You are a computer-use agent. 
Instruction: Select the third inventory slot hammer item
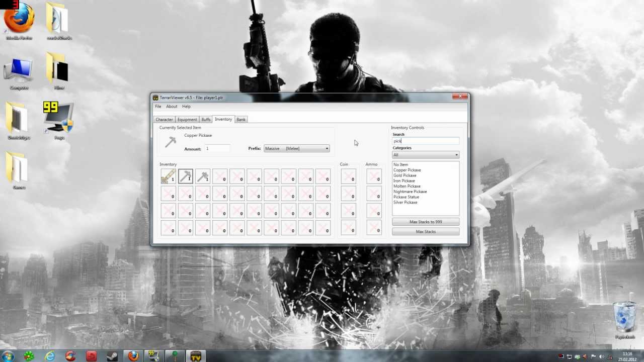click(203, 176)
